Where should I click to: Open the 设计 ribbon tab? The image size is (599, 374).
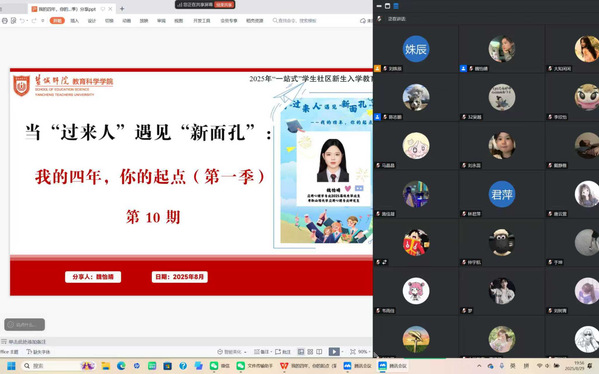pos(92,21)
